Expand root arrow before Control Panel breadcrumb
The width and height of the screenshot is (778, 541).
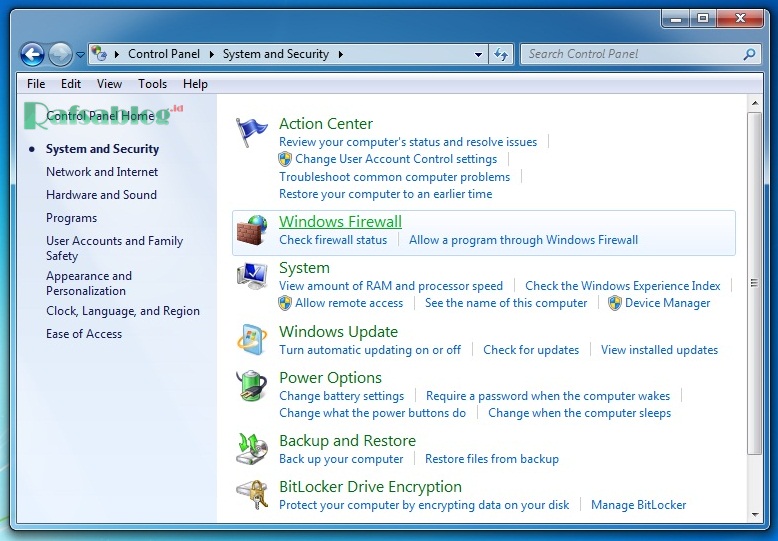click(117, 54)
